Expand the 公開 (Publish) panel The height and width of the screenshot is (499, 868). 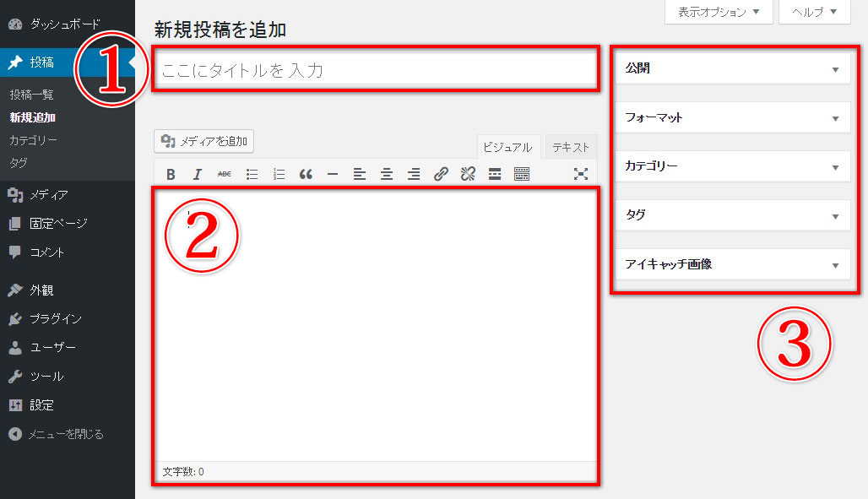731,68
